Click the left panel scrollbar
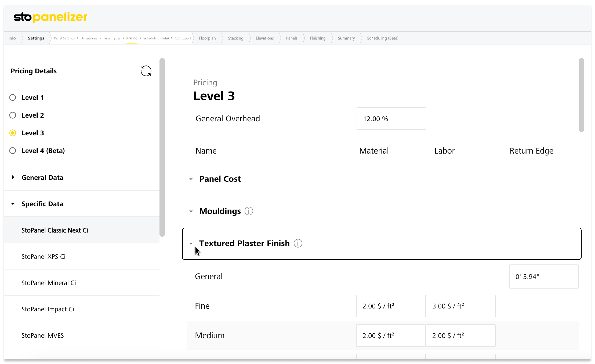 (x=162, y=147)
